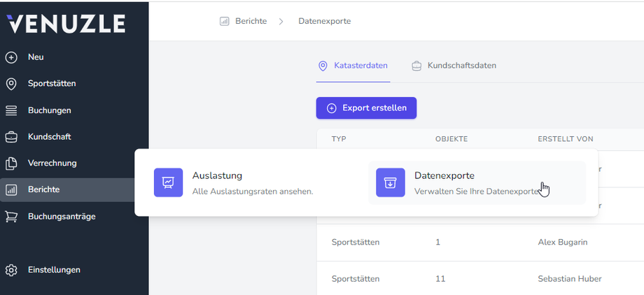Click the shopping cart icon for Buchungsanträge
The width and height of the screenshot is (644, 295).
pos(11,217)
